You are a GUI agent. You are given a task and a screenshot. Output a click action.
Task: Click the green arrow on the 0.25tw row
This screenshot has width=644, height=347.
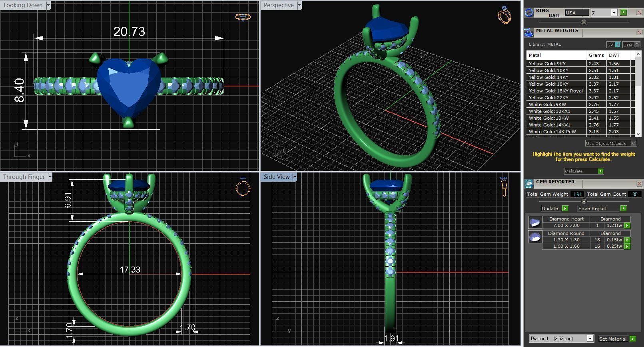(x=627, y=246)
